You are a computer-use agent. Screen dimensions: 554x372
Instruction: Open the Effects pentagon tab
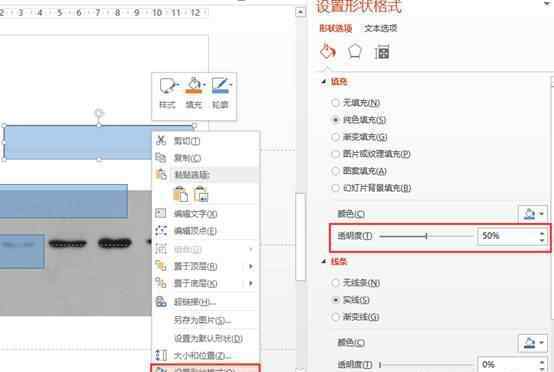pyautogui.click(x=354, y=52)
